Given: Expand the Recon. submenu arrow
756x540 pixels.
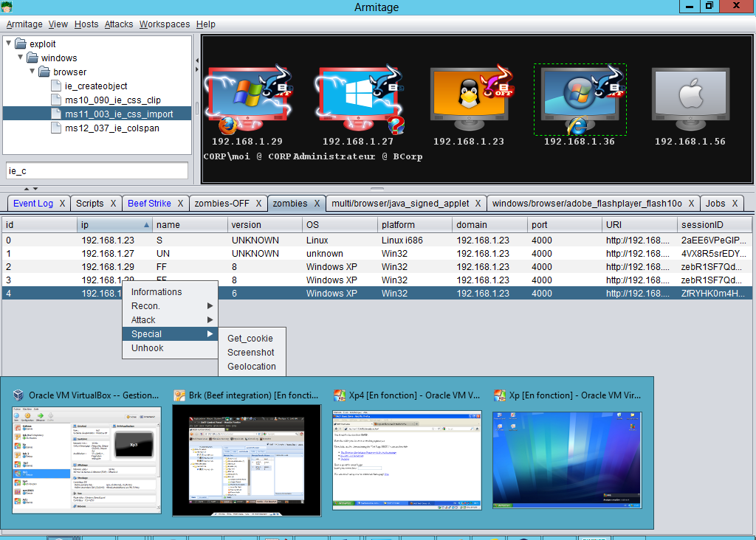Looking at the screenshot, I should [210, 306].
